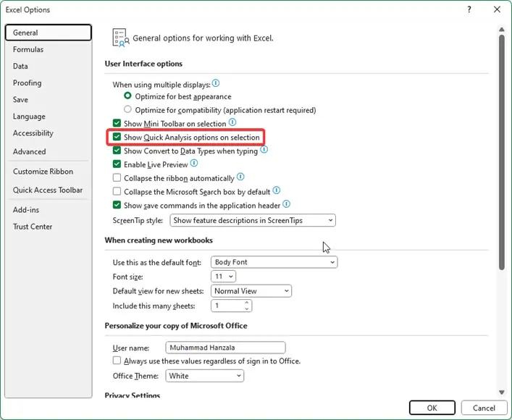The width and height of the screenshot is (512, 420).
Task: Uncheck Show Mini Toolbar on selection
Action: (117, 123)
